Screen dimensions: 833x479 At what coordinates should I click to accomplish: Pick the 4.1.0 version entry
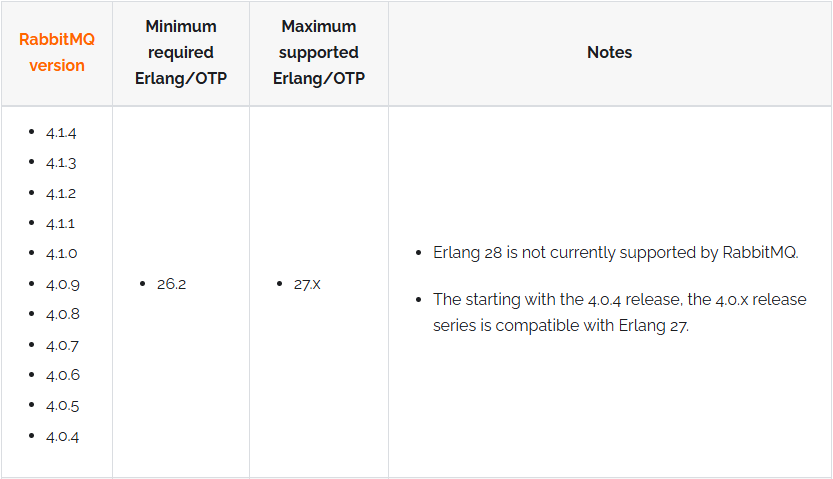click(x=61, y=254)
